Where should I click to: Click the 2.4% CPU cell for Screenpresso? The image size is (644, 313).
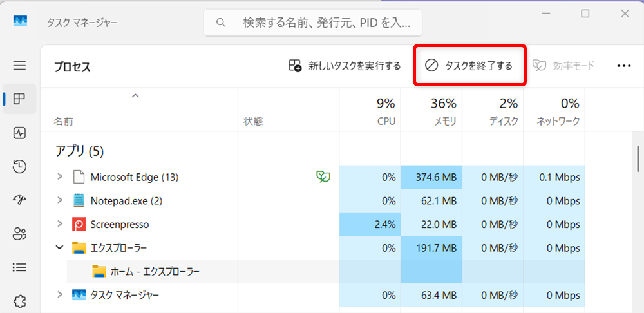[370, 224]
